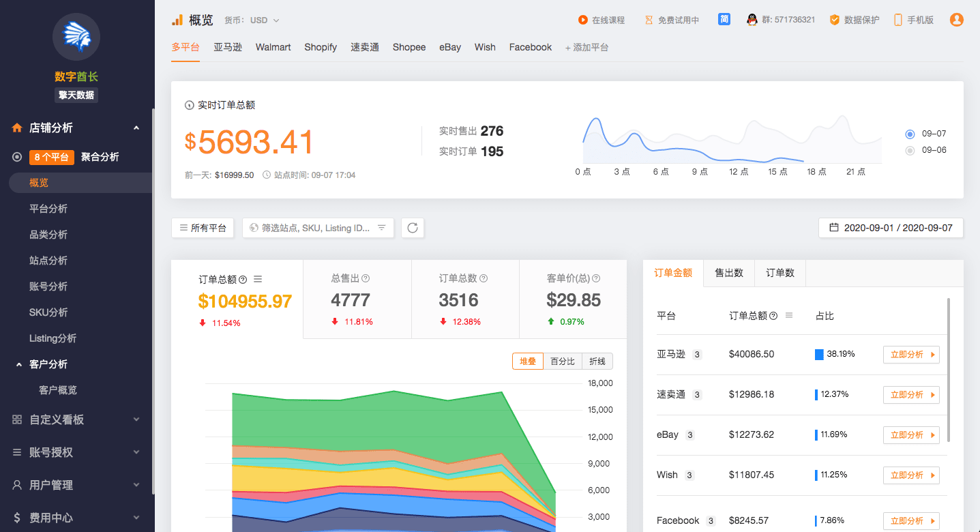Click help icon next to 总售出
The image size is (980, 532).
[366, 278]
